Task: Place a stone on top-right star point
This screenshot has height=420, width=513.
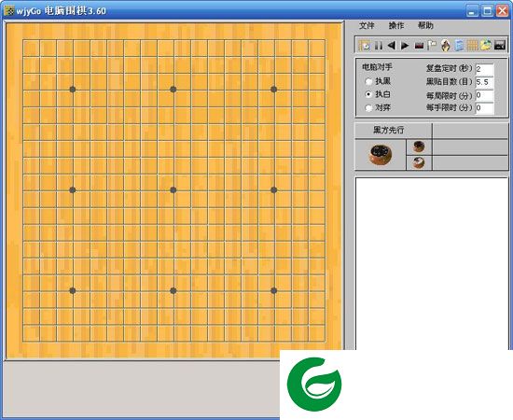Action: coord(274,90)
